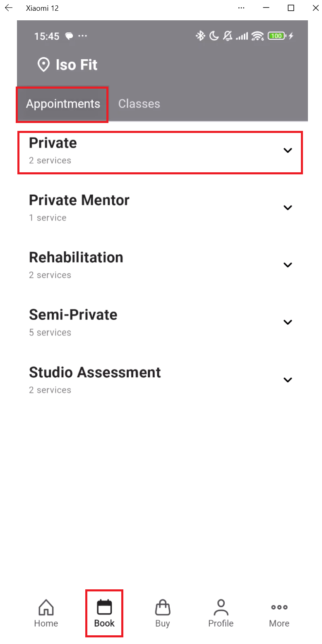Tap the Iso Fit location name
322x644 pixels.
pos(77,65)
